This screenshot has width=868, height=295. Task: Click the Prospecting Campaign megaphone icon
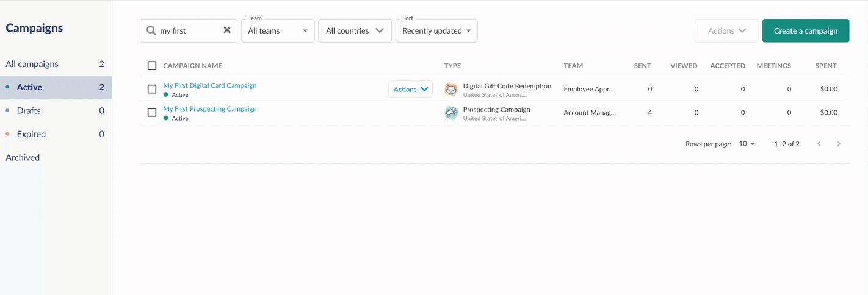[451, 113]
